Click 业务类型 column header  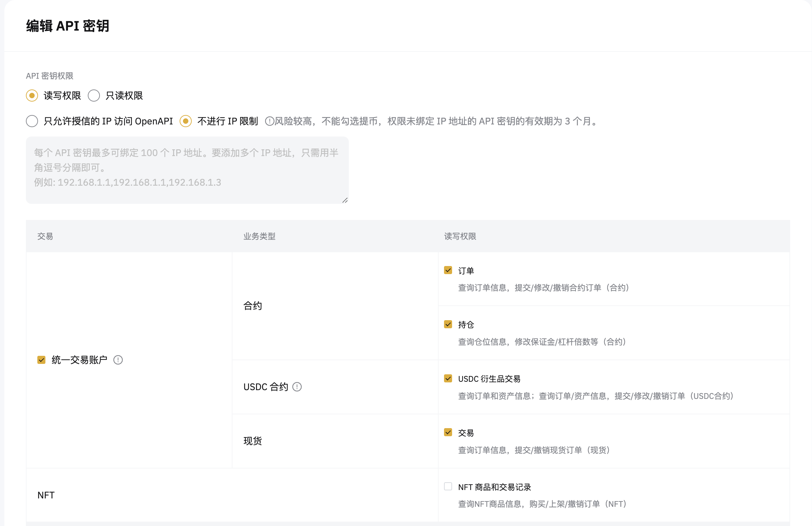(259, 236)
